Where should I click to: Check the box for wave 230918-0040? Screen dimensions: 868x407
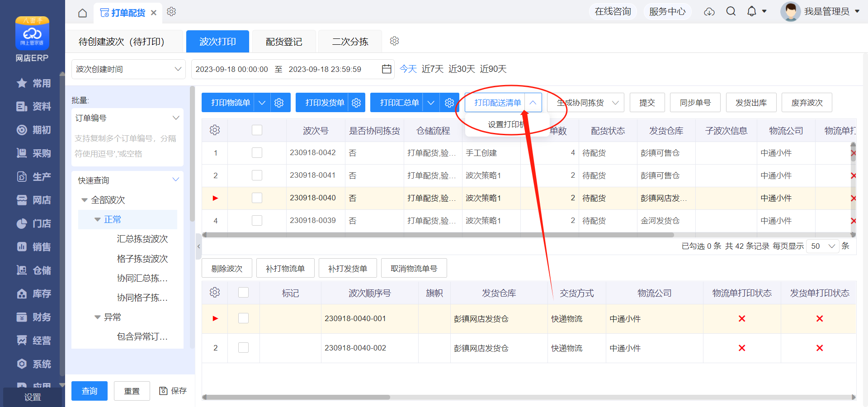click(x=257, y=198)
